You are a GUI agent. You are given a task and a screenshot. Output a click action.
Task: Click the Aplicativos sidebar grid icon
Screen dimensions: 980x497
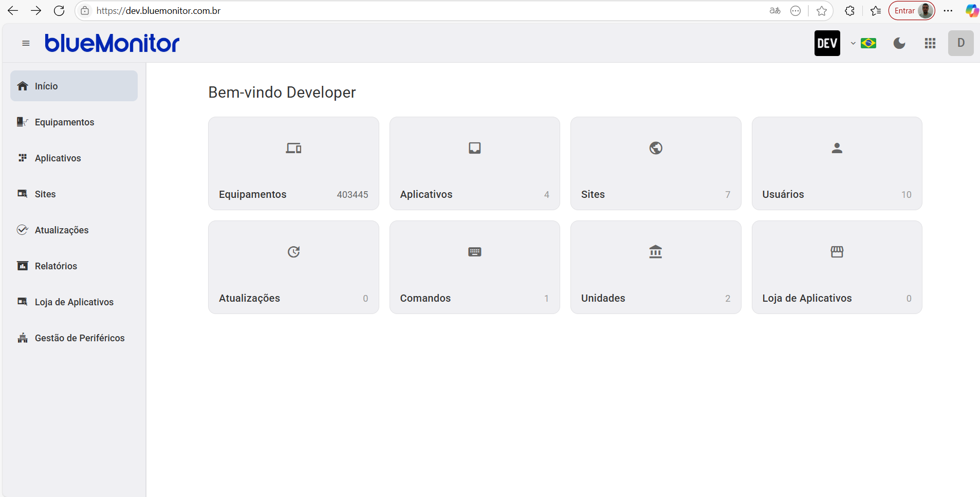tap(22, 158)
